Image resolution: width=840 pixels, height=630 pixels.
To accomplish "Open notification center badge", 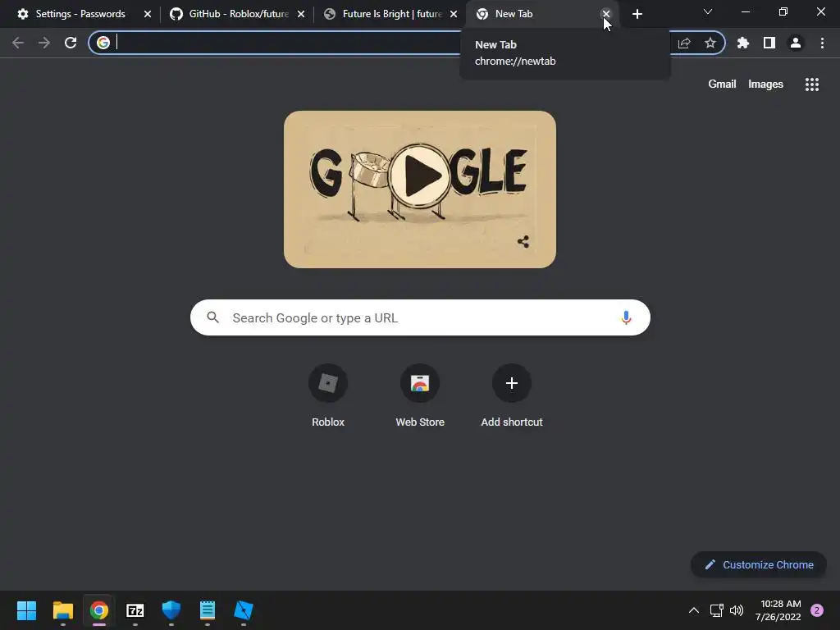I will (817, 610).
